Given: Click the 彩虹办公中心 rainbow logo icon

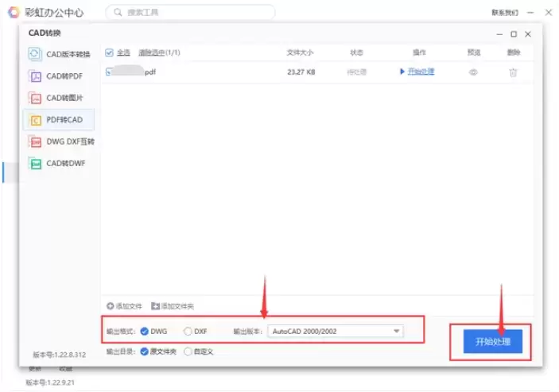Looking at the screenshot, I should click(x=14, y=12).
